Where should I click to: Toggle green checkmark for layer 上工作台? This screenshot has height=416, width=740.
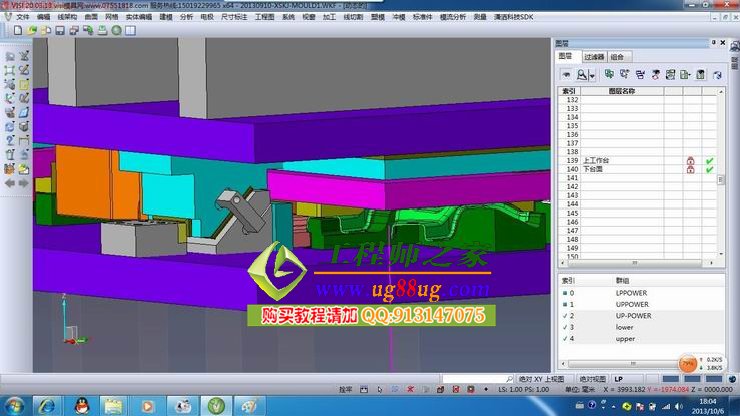pyautogui.click(x=709, y=160)
